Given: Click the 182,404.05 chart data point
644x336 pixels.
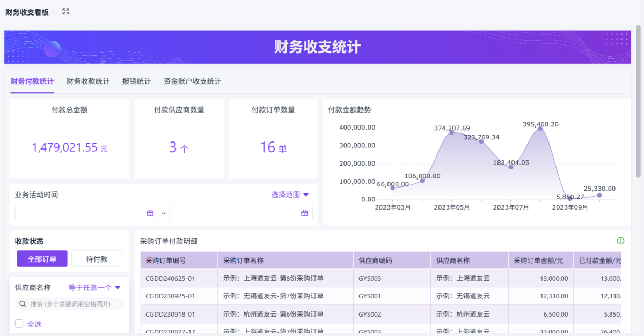Looking at the screenshot, I should tap(510, 167).
